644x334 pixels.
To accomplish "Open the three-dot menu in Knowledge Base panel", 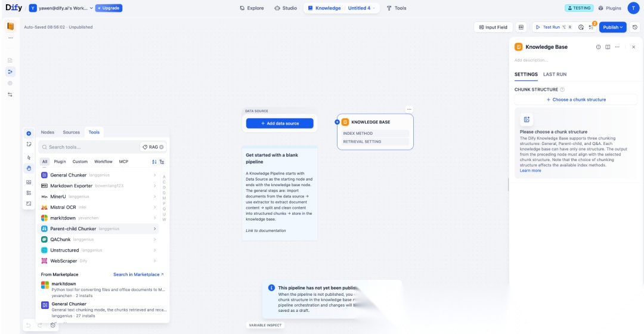I will (x=617, y=47).
